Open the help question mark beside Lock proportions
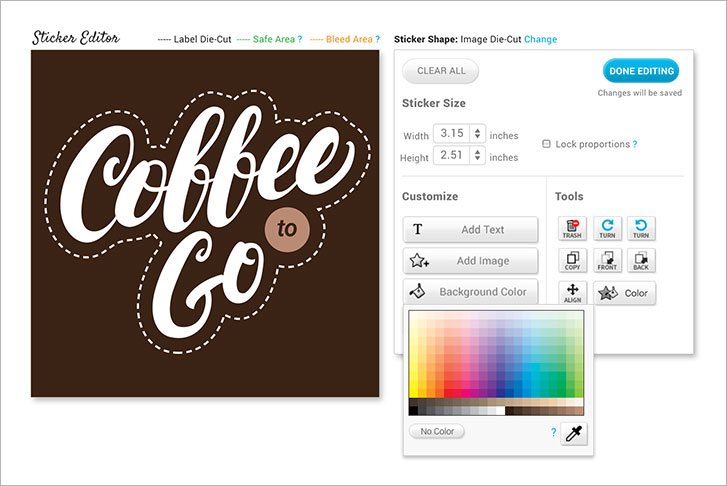 pyautogui.click(x=635, y=144)
